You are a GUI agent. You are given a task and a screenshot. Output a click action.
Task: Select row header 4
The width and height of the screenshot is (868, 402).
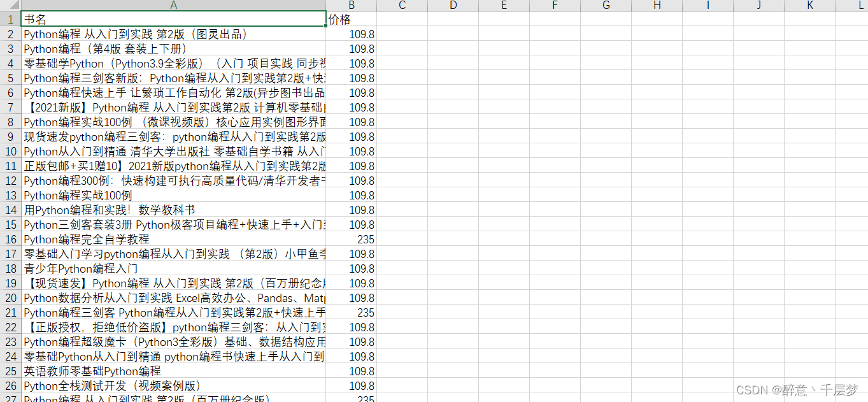(10, 63)
